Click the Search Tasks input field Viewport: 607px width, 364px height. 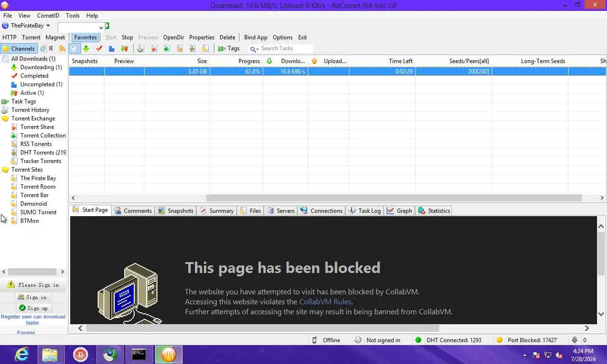(x=286, y=48)
